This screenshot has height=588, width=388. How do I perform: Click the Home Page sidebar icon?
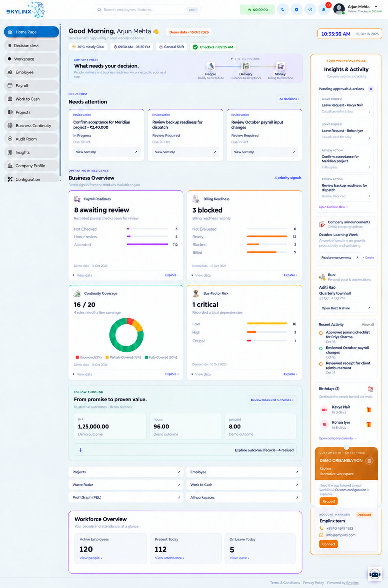click(x=10, y=32)
